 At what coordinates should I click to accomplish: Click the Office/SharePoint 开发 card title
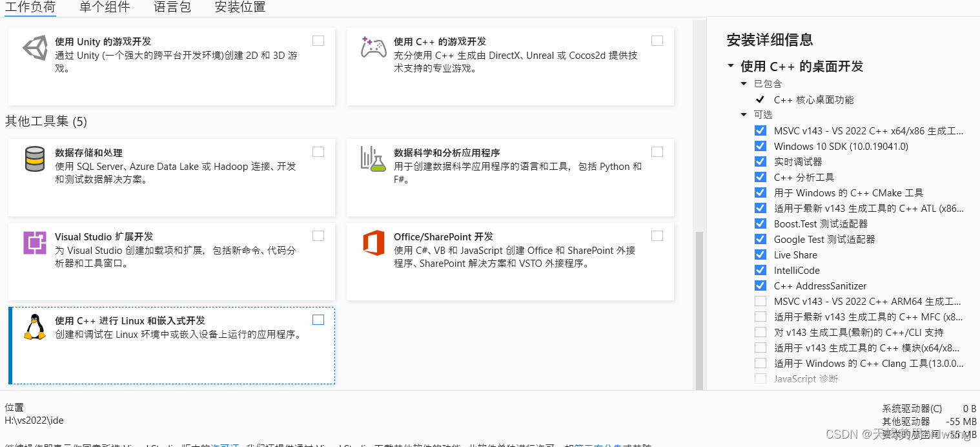click(x=444, y=237)
